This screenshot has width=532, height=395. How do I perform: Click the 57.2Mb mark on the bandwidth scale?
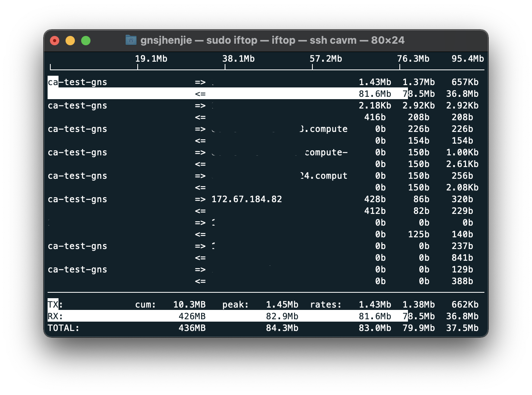(x=326, y=59)
